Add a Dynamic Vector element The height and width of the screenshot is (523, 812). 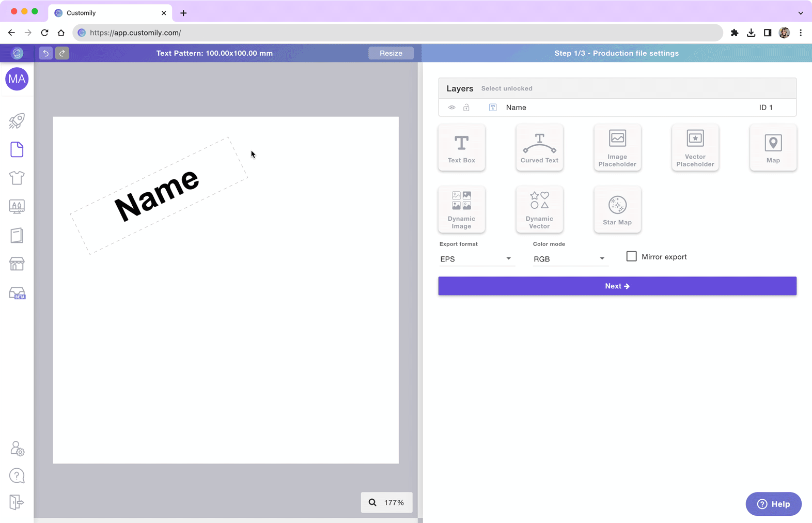click(x=539, y=210)
